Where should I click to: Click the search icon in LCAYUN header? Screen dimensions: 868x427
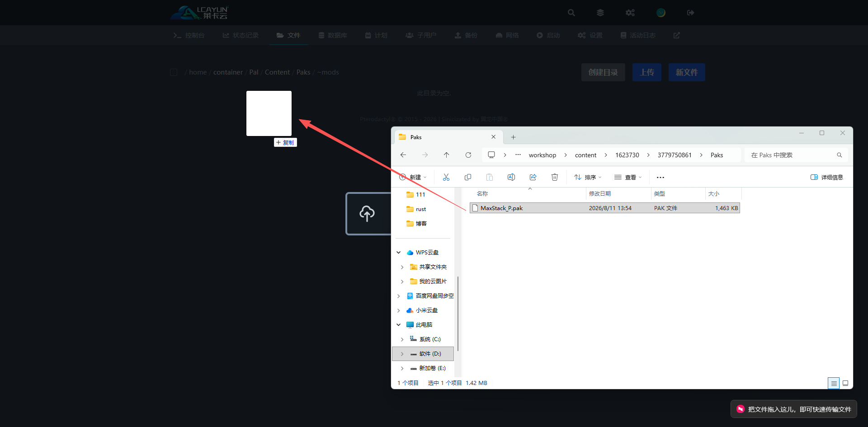[571, 13]
